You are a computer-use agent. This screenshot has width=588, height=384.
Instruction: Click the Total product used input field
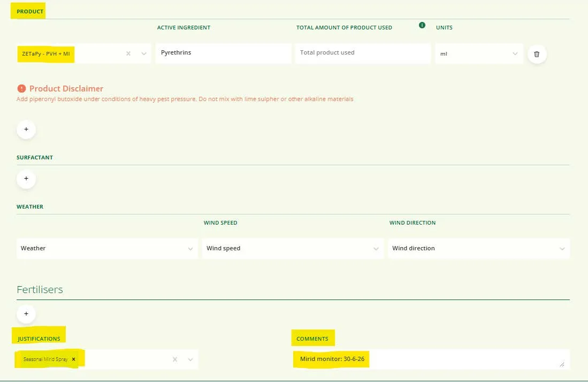pyautogui.click(x=363, y=53)
